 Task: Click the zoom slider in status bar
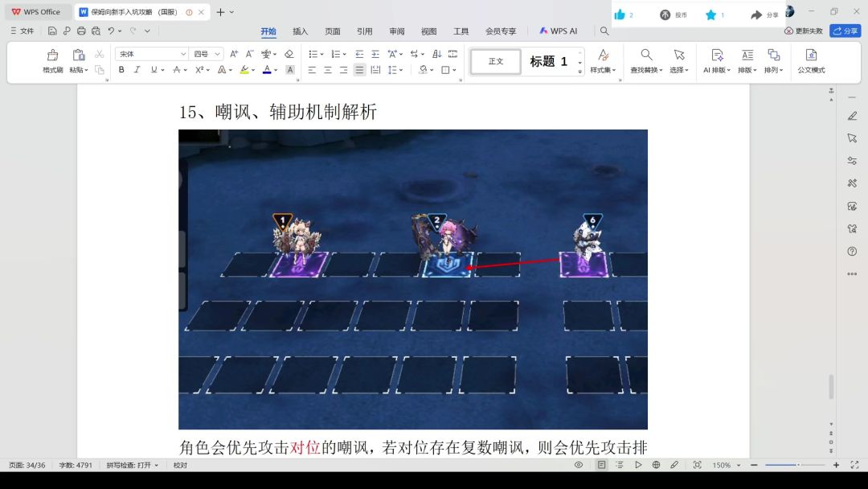point(794,465)
